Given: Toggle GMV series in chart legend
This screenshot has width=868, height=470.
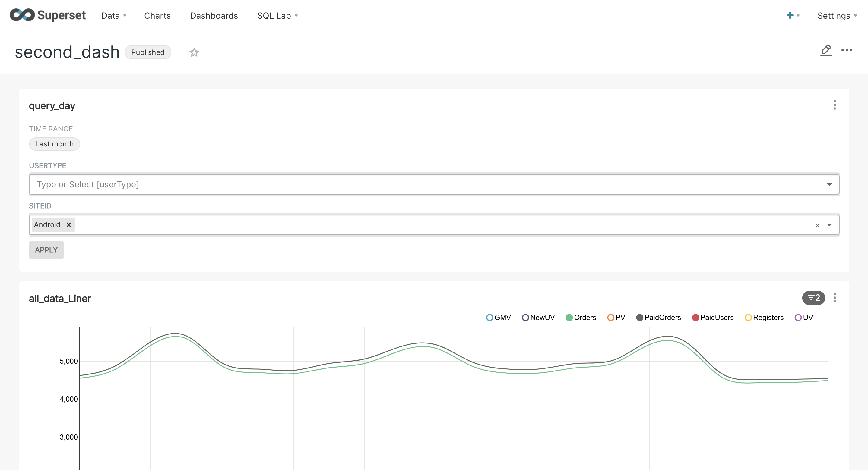Looking at the screenshot, I should pos(498,318).
